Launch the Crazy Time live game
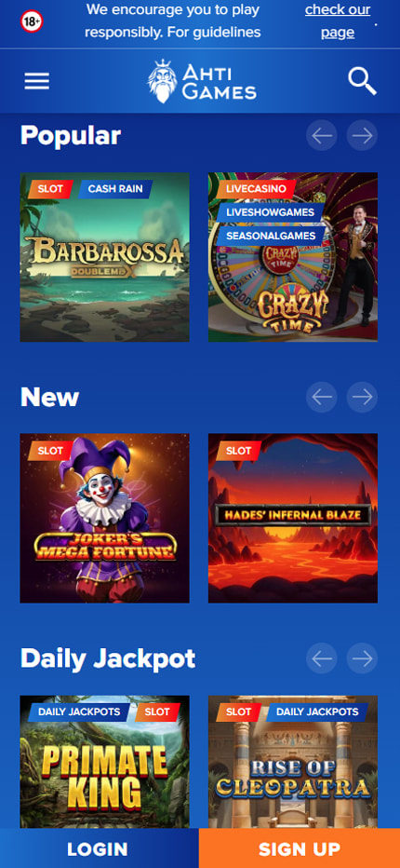This screenshot has width=400, height=868. (x=293, y=257)
